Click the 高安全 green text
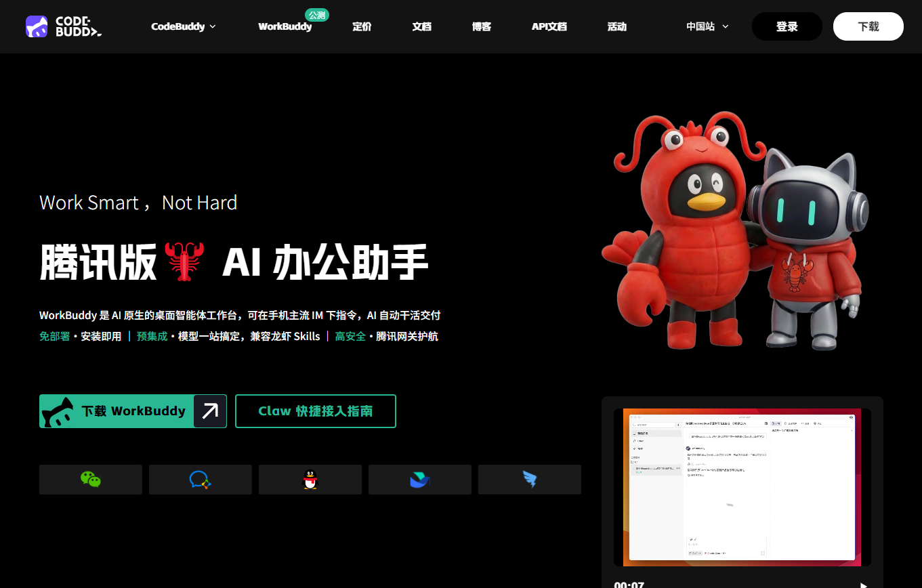Viewport: 922px width, 588px height. pos(350,336)
